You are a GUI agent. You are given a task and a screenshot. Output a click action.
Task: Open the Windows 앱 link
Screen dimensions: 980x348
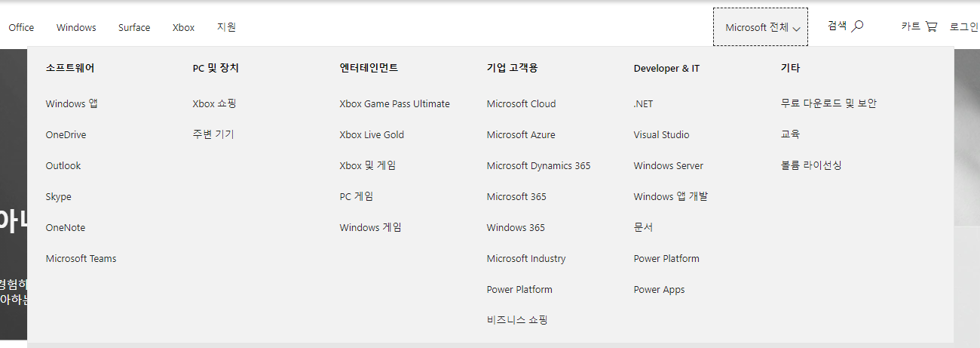[72, 103]
